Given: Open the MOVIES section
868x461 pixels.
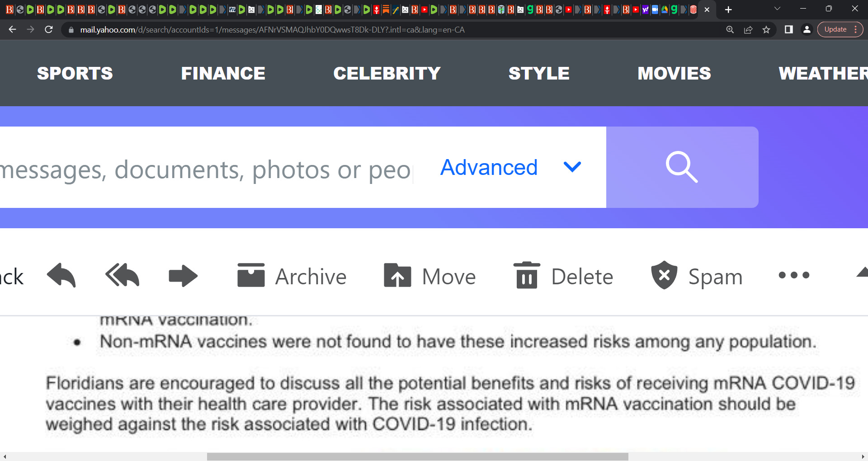Looking at the screenshot, I should click(675, 73).
